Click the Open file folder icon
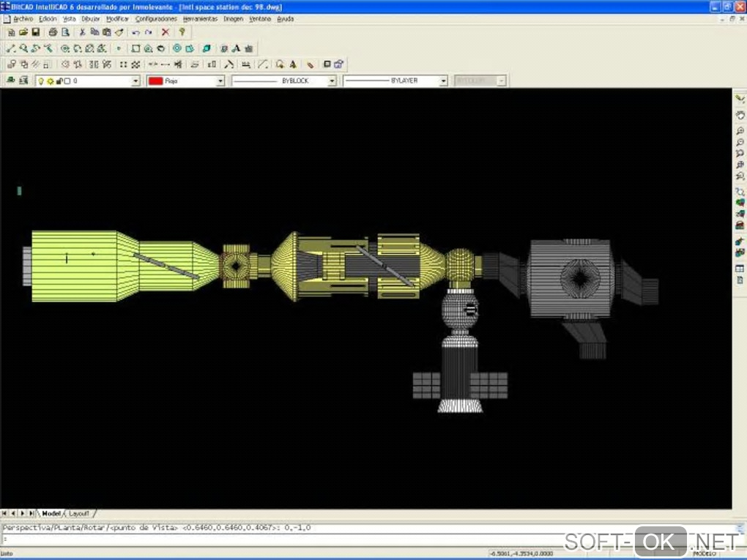The height and width of the screenshot is (560, 747). [23, 32]
